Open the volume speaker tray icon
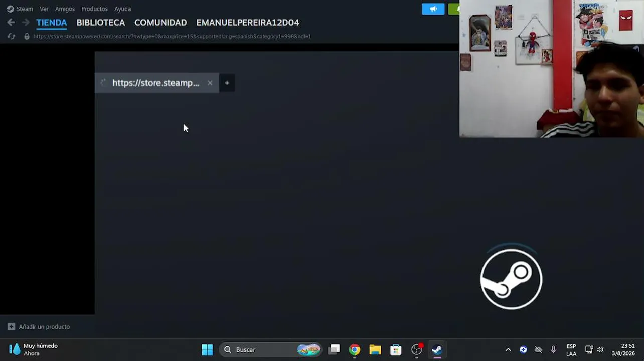 (600, 350)
